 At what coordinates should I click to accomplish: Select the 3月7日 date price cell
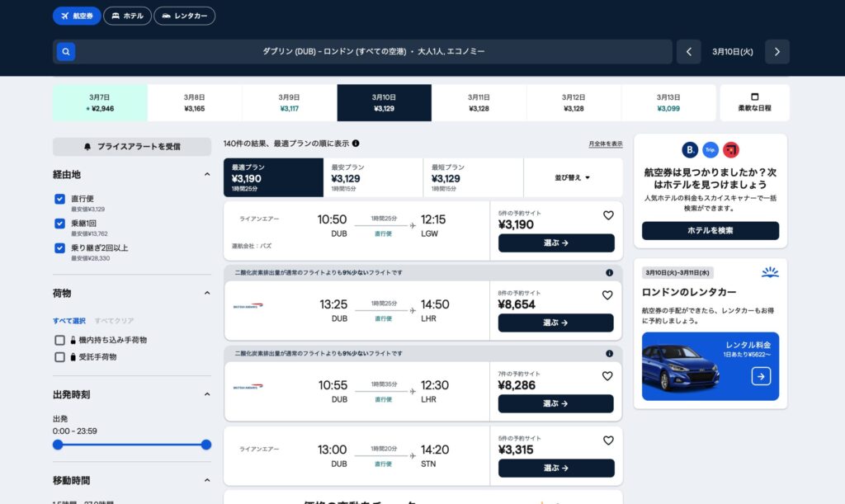tap(100, 103)
